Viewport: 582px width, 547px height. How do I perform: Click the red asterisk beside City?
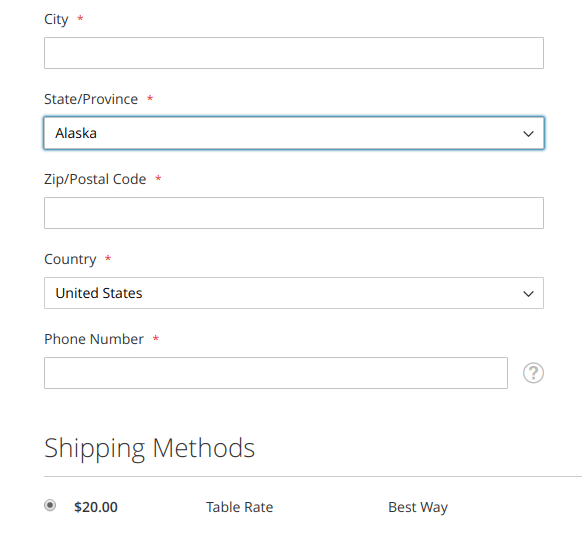80,18
